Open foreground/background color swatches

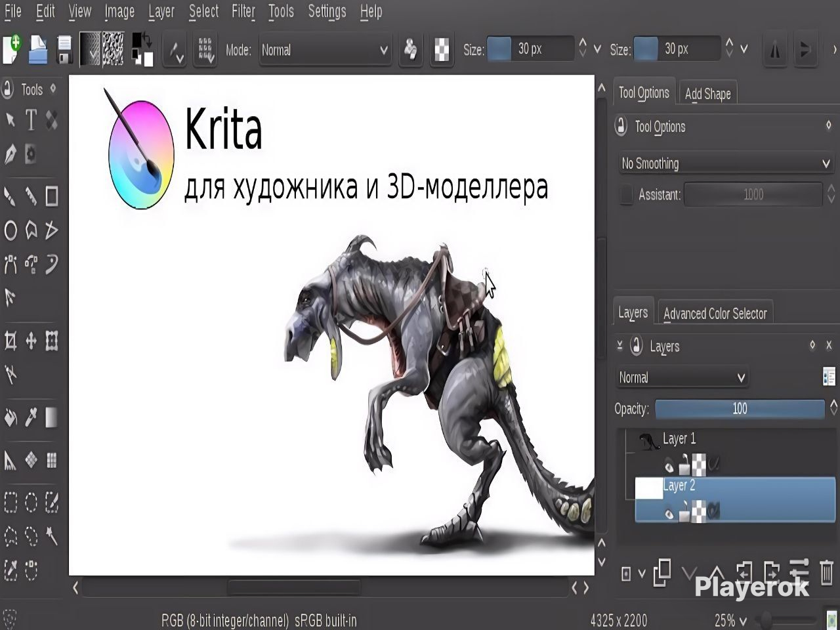pyautogui.click(x=142, y=50)
